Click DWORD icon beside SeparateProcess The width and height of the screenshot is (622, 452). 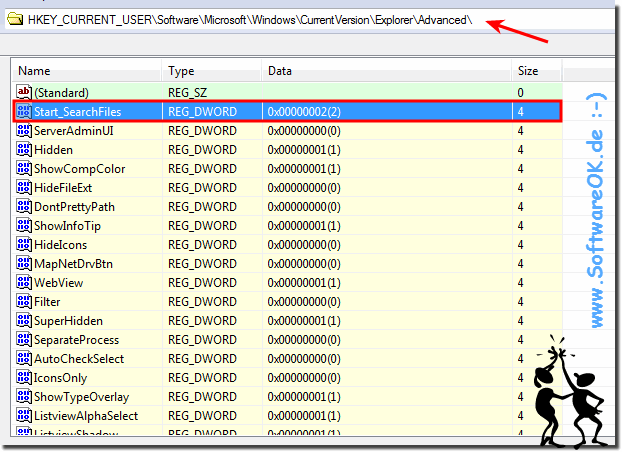pos(24,340)
